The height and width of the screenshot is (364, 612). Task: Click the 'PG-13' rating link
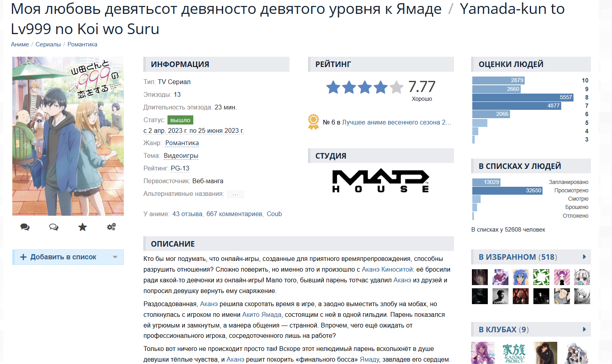[180, 168]
